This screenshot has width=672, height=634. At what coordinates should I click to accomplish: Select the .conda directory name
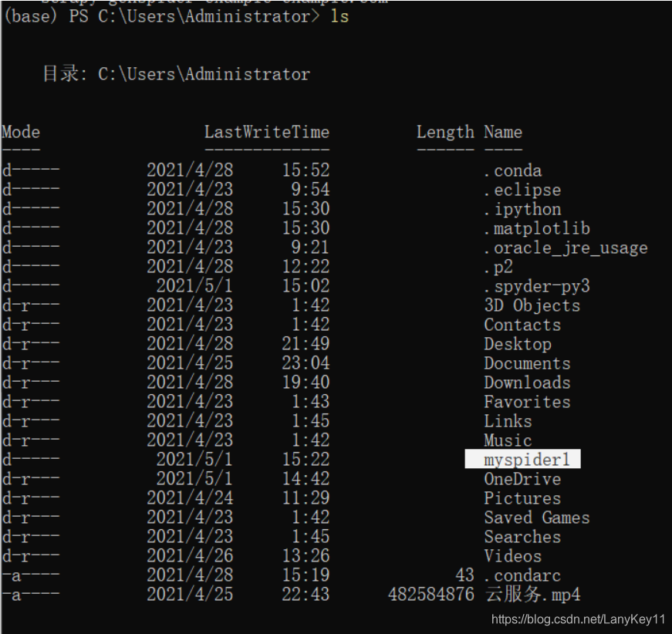point(512,170)
